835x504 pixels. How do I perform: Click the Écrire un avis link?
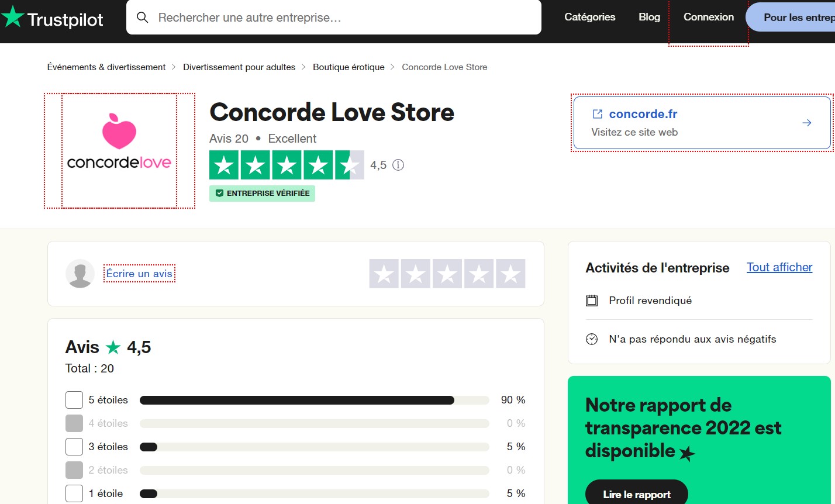(139, 274)
